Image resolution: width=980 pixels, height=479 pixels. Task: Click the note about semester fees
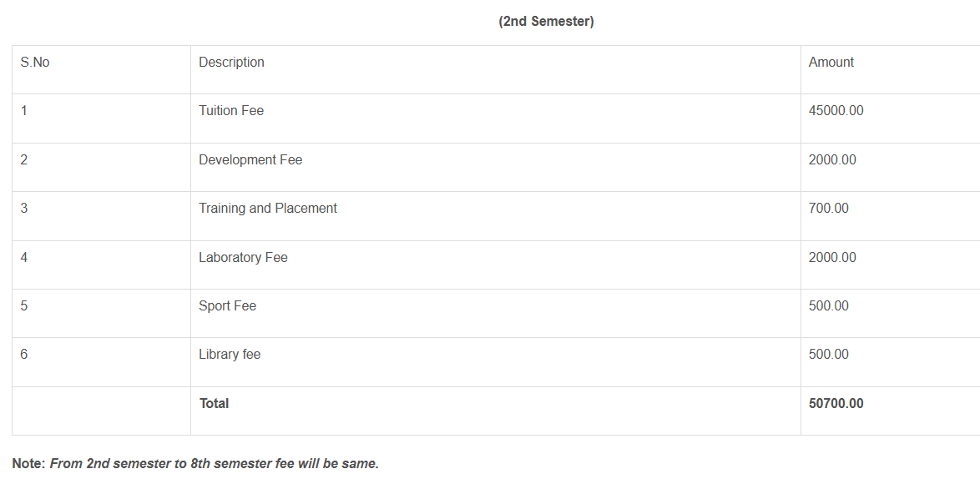[x=195, y=463]
